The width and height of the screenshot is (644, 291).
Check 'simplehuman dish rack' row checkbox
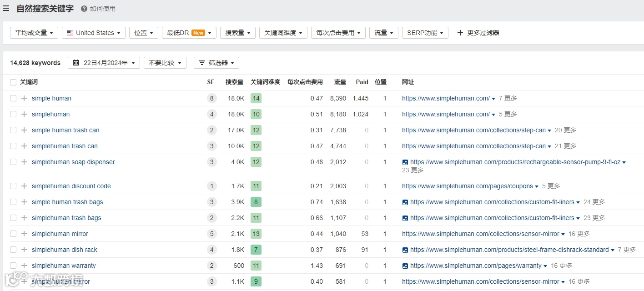pyautogui.click(x=13, y=250)
